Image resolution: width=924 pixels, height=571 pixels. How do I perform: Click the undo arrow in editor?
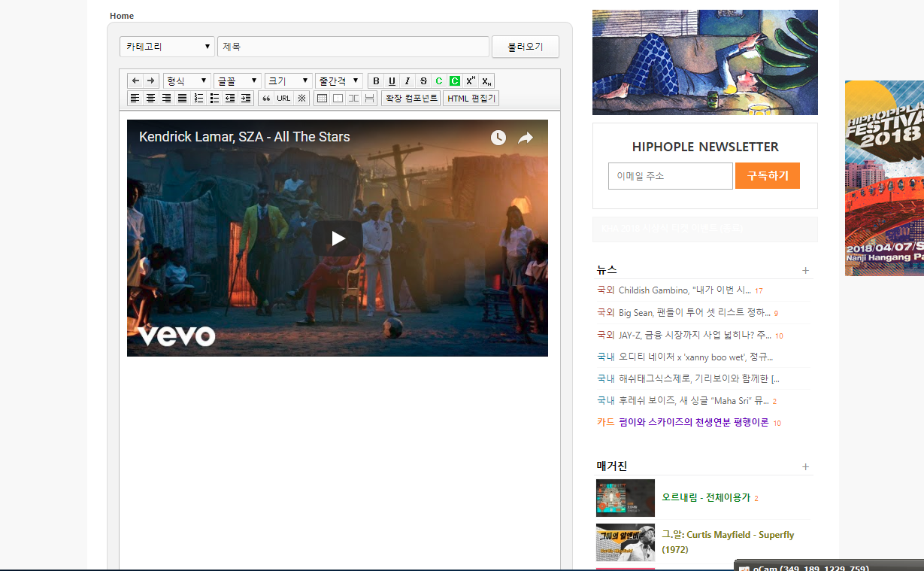tap(135, 80)
